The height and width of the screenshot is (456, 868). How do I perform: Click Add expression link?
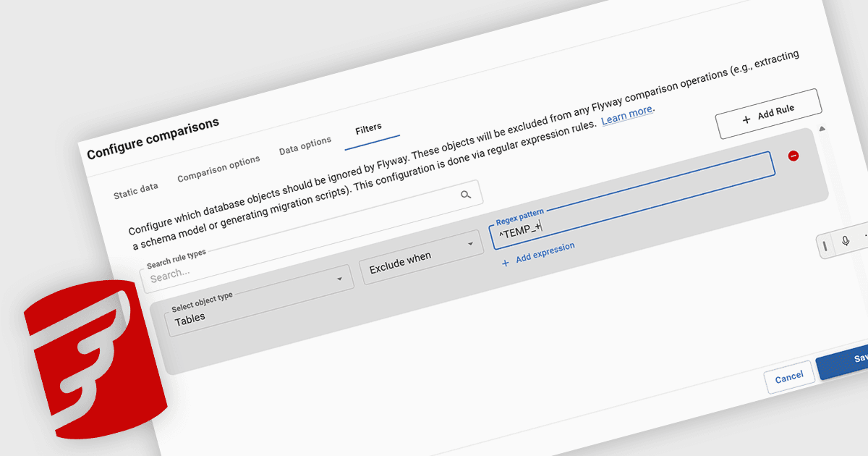pyautogui.click(x=545, y=252)
